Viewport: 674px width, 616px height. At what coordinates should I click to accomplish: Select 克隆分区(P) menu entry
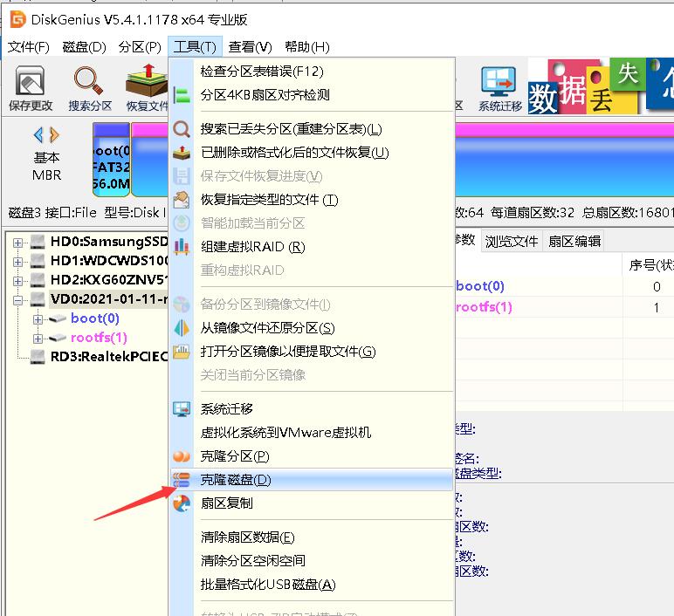[312, 456]
